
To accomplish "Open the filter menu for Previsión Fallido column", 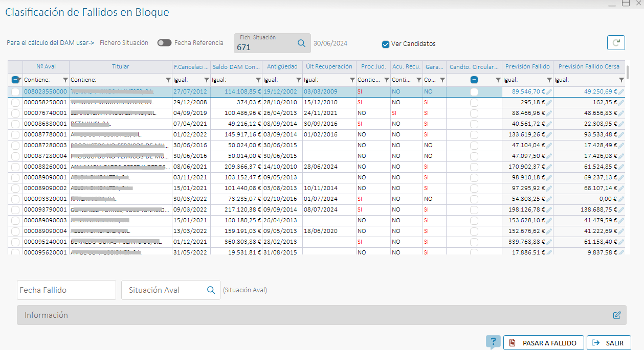I will [x=549, y=80].
